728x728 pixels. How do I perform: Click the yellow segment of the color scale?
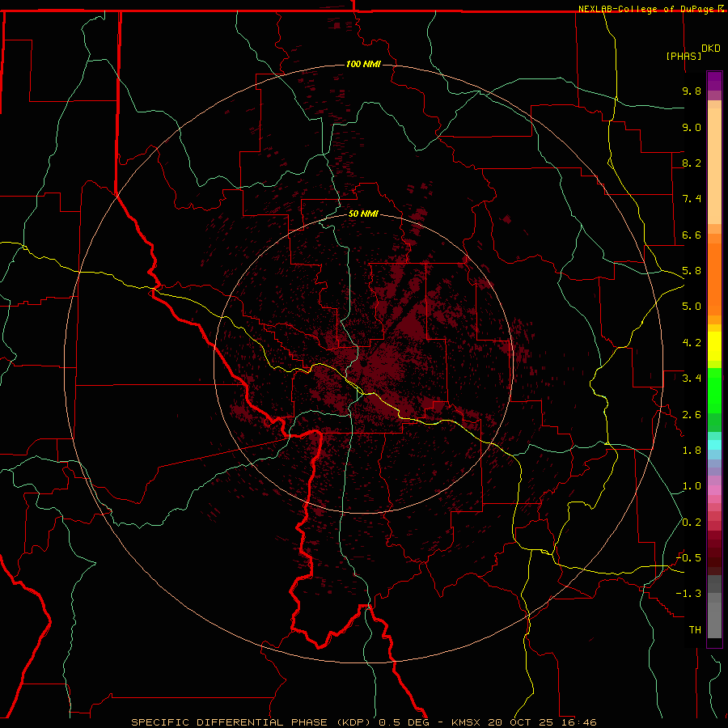coord(714,346)
